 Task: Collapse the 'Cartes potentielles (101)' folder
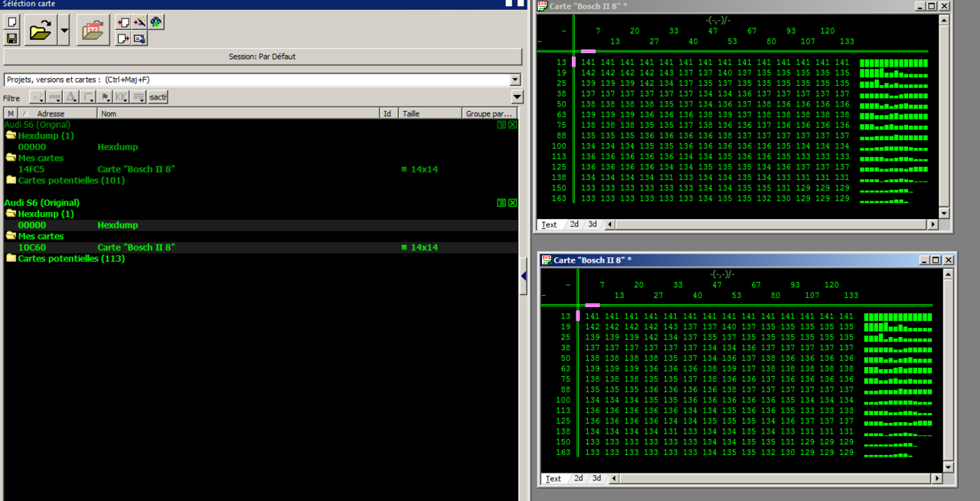tap(11, 181)
